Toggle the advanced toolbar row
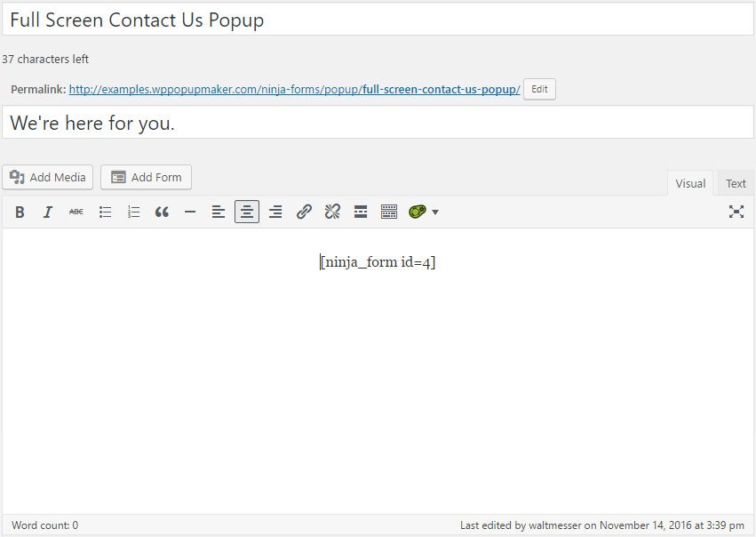Image resolution: width=756 pixels, height=537 pixels. point(389,212)
